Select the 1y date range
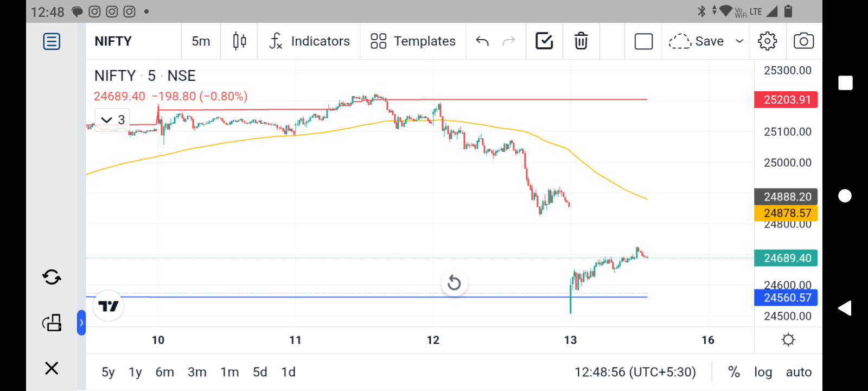 click(x=135, y=372)
